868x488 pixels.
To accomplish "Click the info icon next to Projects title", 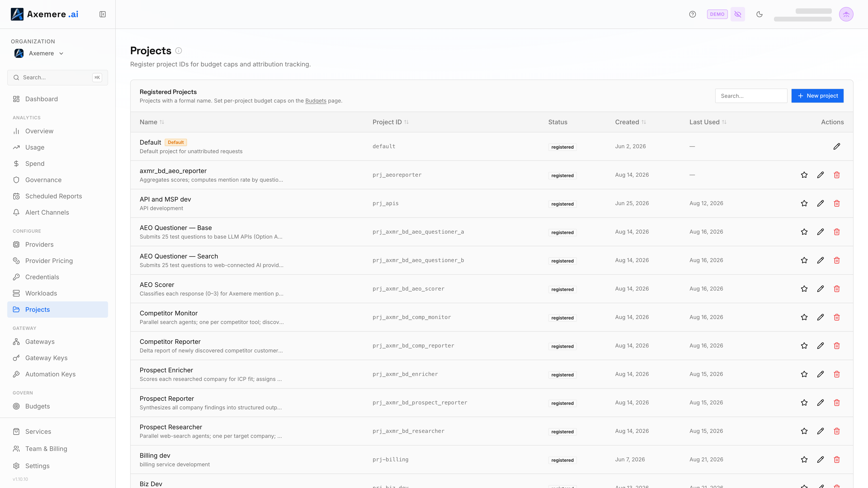I will pos(179,51).
